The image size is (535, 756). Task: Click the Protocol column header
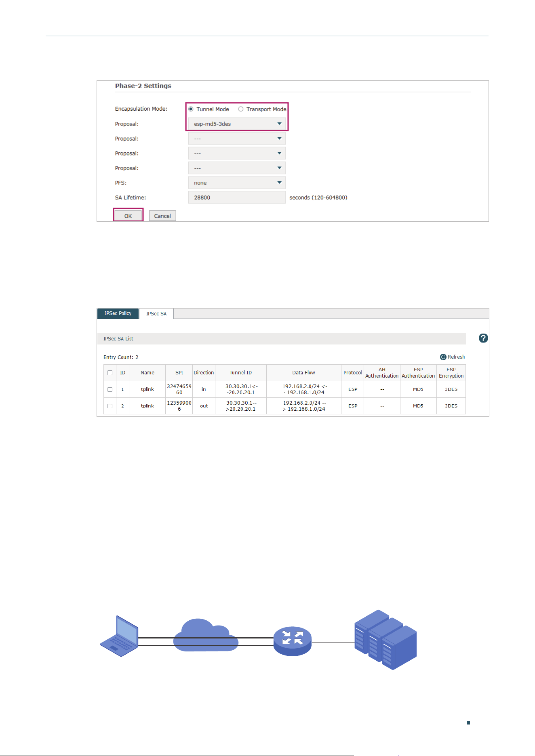(x=352, y=373)
